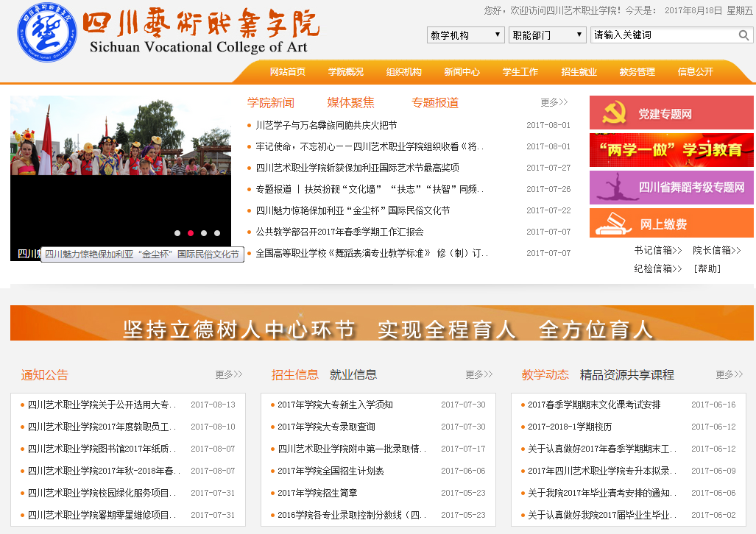Open the 党建专题网 banner with party emblem
Screen dimensions: 756x534
[x=671, y=113]
